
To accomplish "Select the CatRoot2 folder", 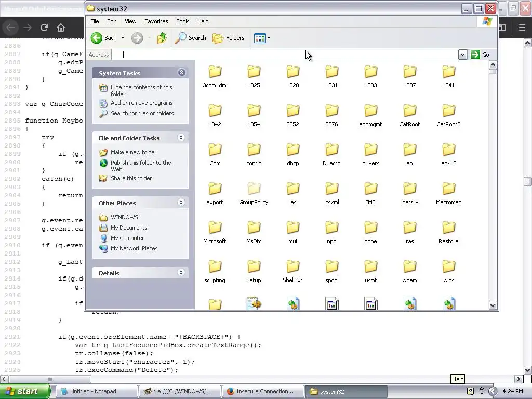I will (448, 116).
